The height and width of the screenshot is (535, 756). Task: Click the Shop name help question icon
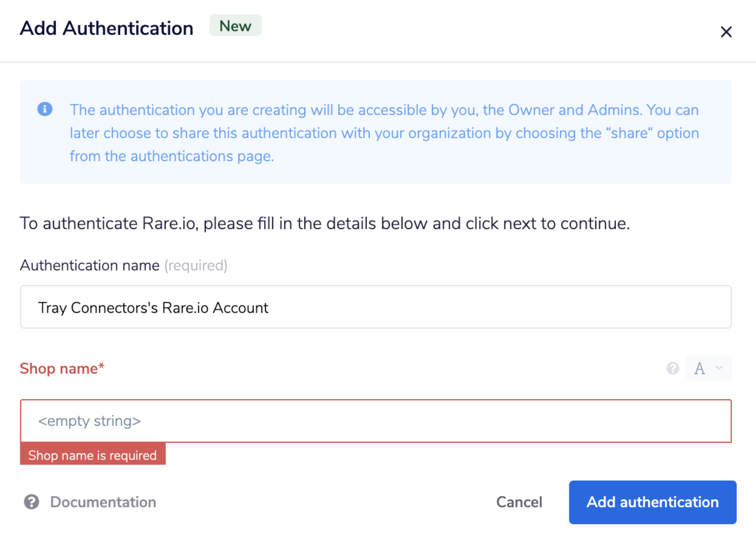672,368
